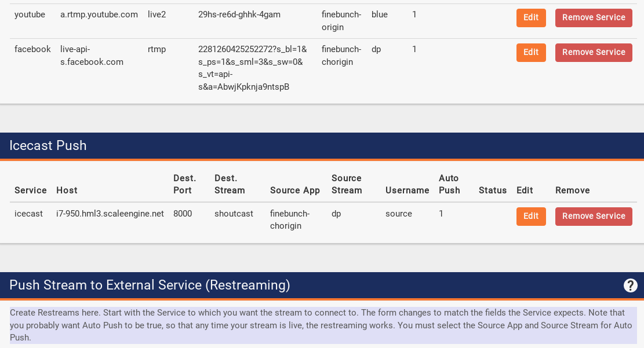Click the Source App column header
Image resolution: width=644 pixels, height=348 pixels.
coord(294,191)
